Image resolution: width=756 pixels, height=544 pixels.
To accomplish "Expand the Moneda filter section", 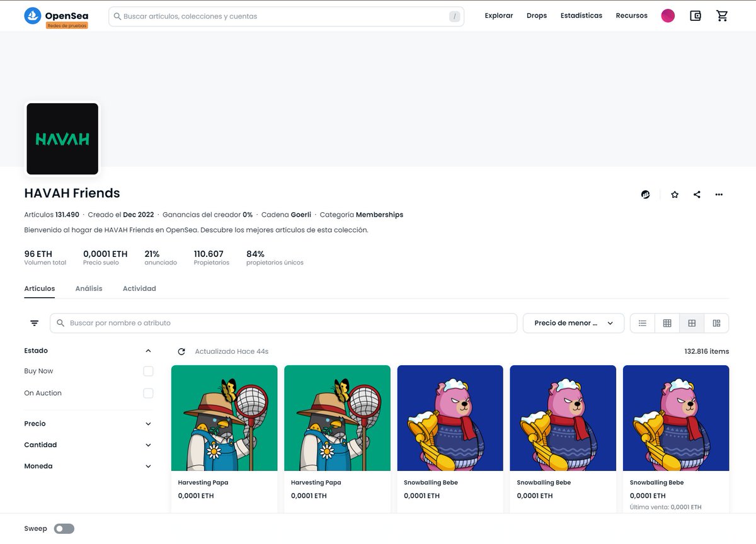I will pos(148,467).
